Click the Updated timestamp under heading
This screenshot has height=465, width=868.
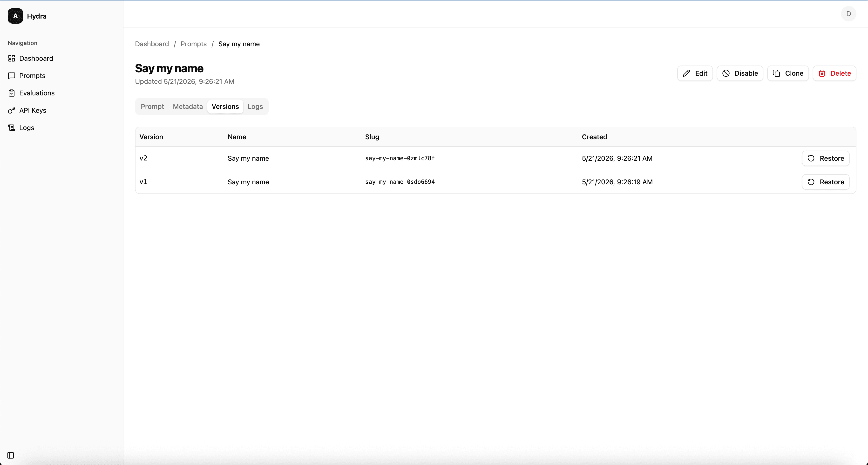pos(185,81)
